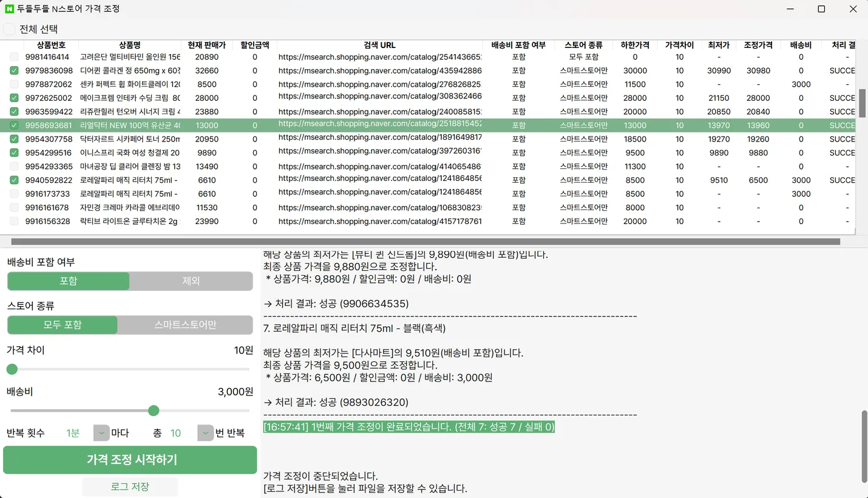Check the box for product 9954293365
Screen dimensions: 868x498
coord(14,166)
